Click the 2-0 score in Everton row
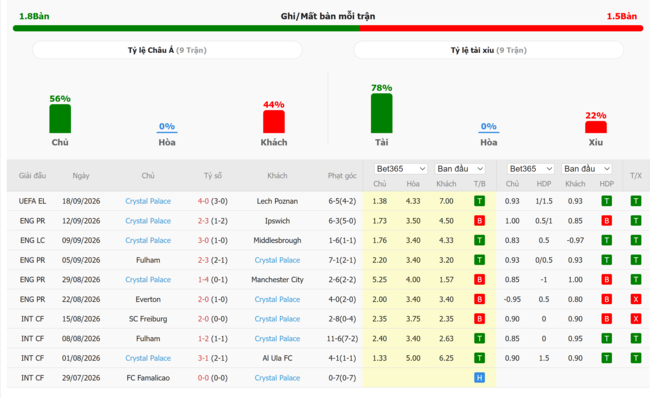The image size is (650, 398). [x=203, y=299]
